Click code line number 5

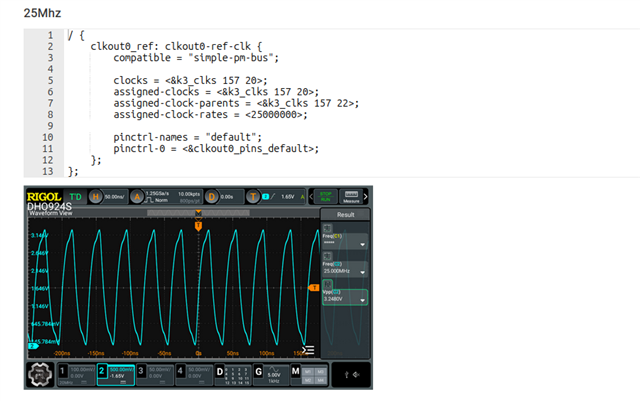pyautogui.click(x=50, y=80)
